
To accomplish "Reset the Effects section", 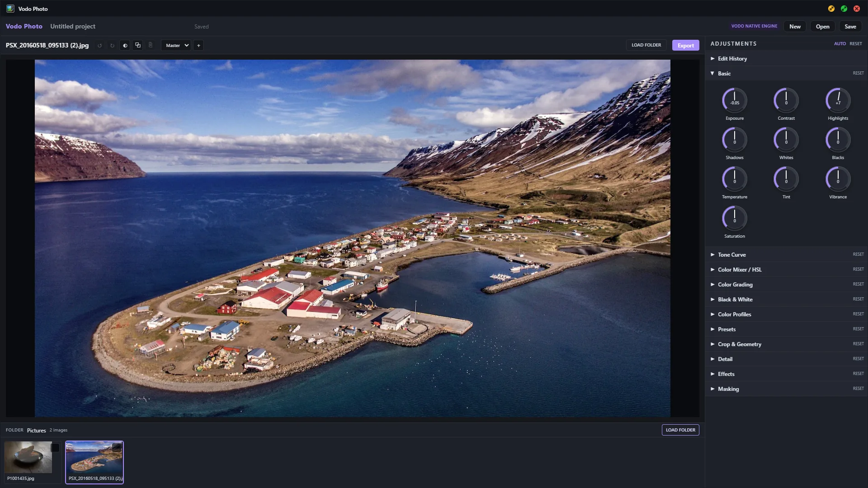I will click(x=858, y=374).
